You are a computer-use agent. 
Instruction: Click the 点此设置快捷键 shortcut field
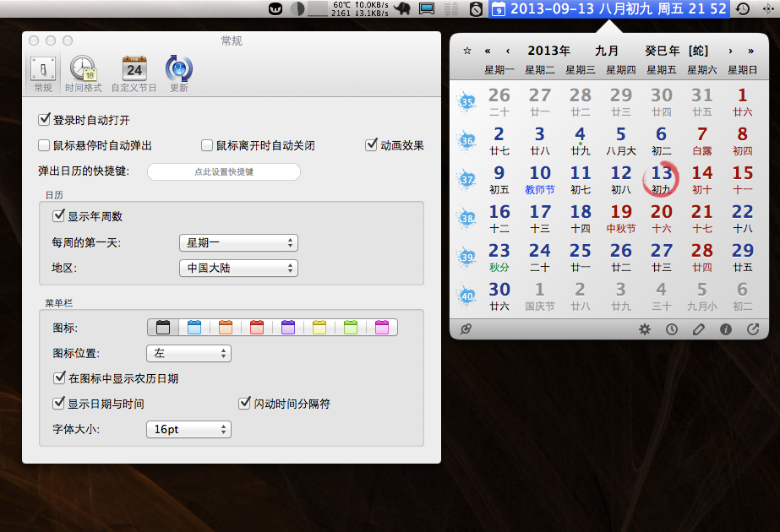click(224, 171)
